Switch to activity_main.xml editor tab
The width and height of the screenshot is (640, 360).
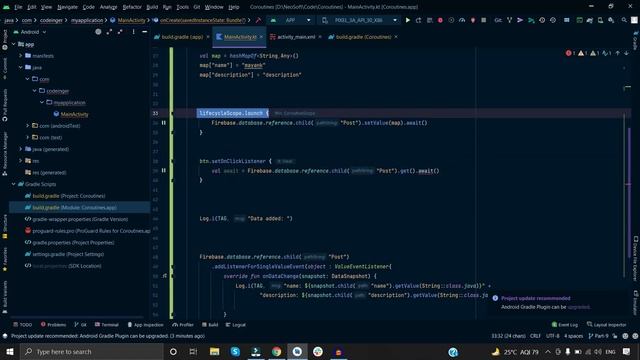coord(296,37)
